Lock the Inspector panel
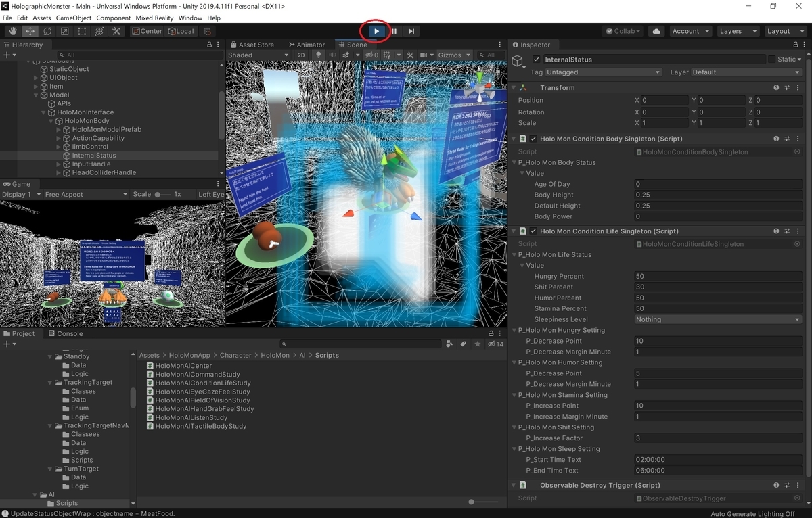The width and height of the screenshot is (812, 518). click(795, 45)
